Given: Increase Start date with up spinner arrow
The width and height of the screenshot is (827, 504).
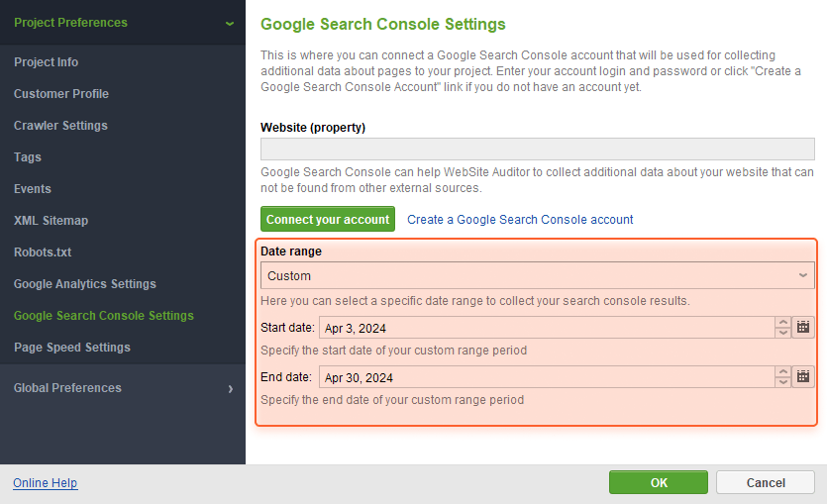Looking at the screenshot, I should [783, 322].
